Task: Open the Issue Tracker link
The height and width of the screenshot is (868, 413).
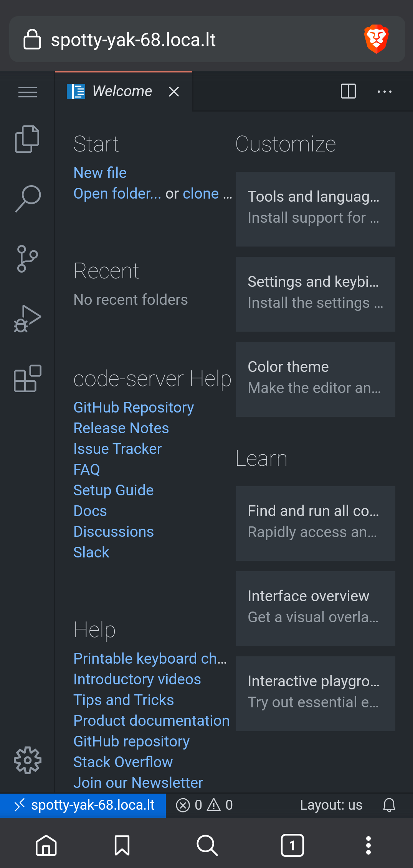Action: tap(118, 449)
